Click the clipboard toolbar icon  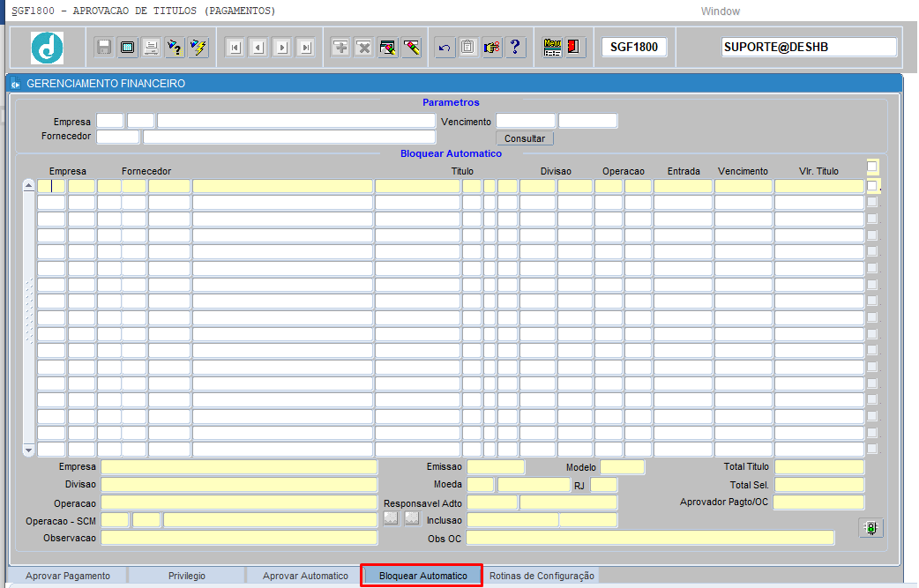[x=467, y=48]
